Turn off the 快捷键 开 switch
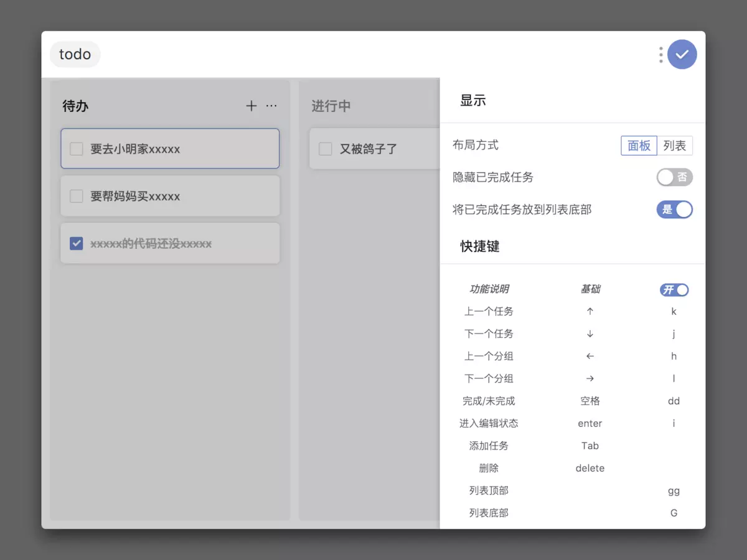 click(674, 289)
